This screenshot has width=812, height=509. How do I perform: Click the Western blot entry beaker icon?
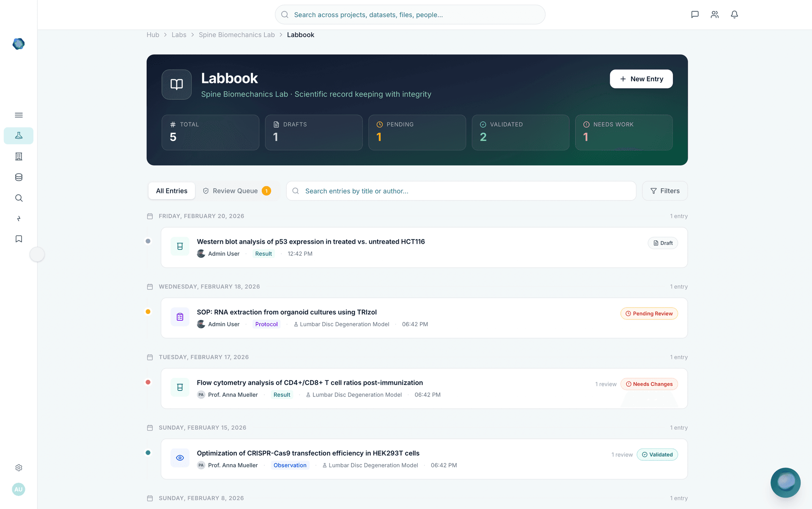[180, 246]
